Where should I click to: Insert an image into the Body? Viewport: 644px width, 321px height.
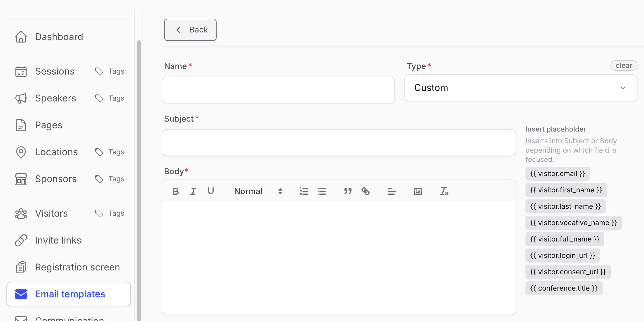coord(418,191)
